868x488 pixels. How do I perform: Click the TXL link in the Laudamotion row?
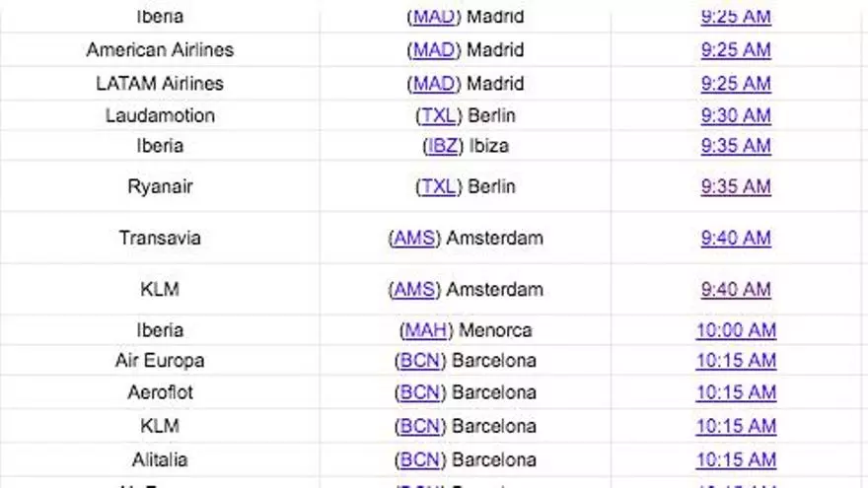pyautogui.click(x=438, y=115)
